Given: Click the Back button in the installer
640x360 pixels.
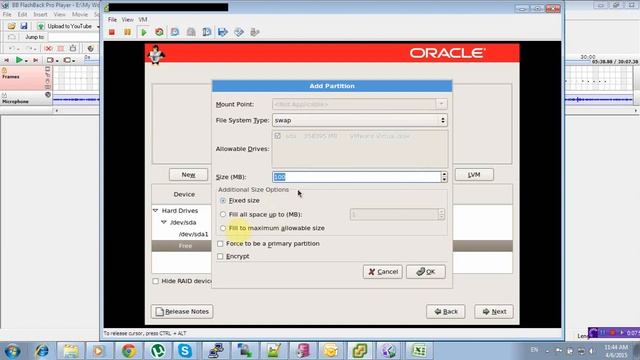Looking at the screenshot, I should coord(446,311).
